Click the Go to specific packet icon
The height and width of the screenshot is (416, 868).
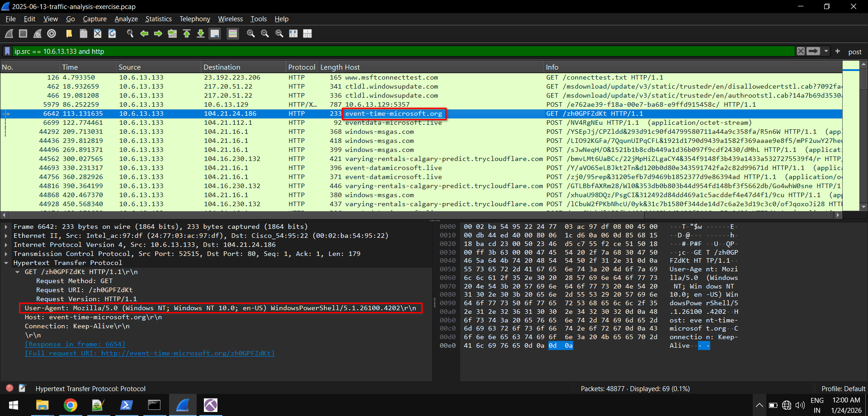click(172, 33)
